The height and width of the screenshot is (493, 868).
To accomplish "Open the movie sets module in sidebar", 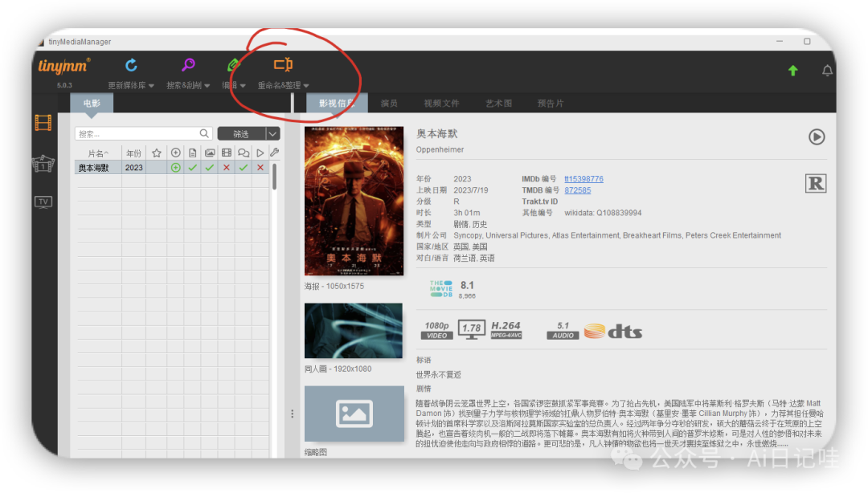I will click(43, 164).
